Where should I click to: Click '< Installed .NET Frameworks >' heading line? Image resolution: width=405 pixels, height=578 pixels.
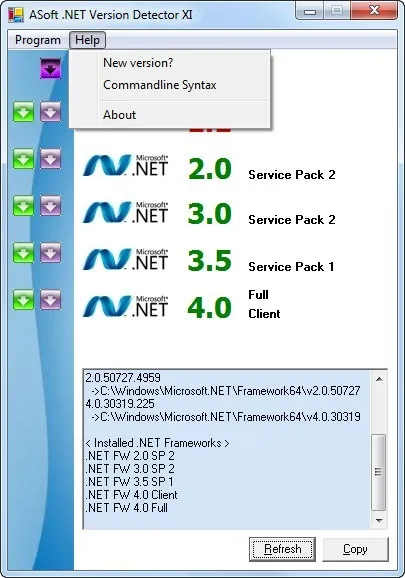[157, 443]
